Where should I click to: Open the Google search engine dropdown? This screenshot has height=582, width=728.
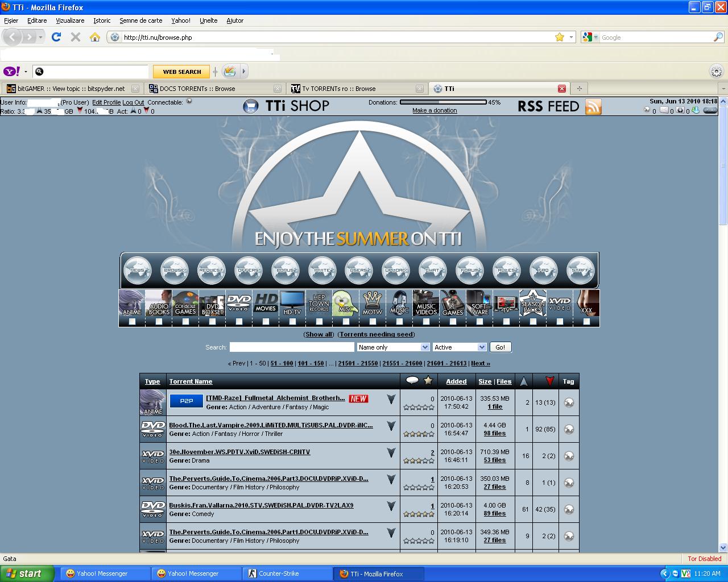point(590,37)
